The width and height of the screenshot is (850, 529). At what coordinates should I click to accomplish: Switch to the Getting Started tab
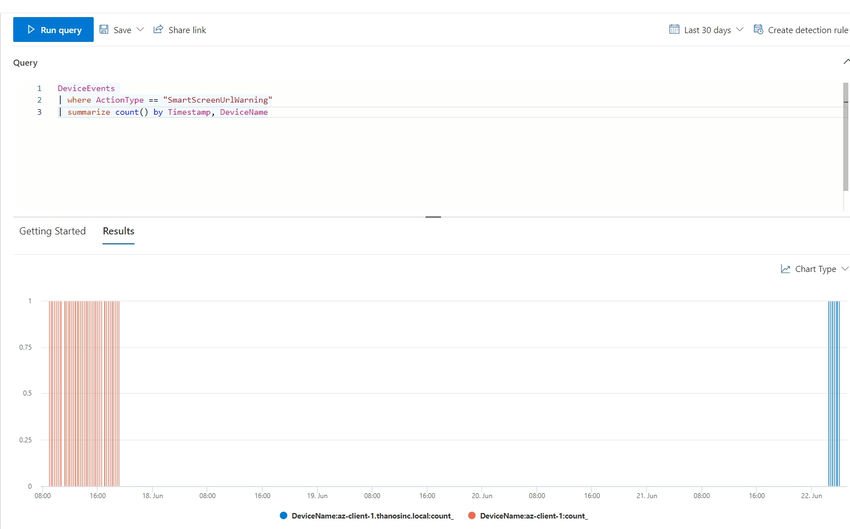pos(53,231)
